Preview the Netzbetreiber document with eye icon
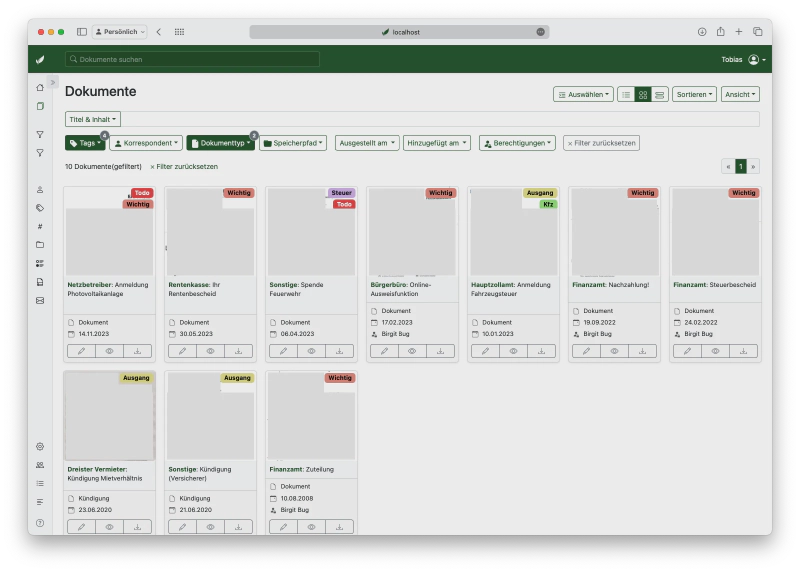 [x=109, y=351]
